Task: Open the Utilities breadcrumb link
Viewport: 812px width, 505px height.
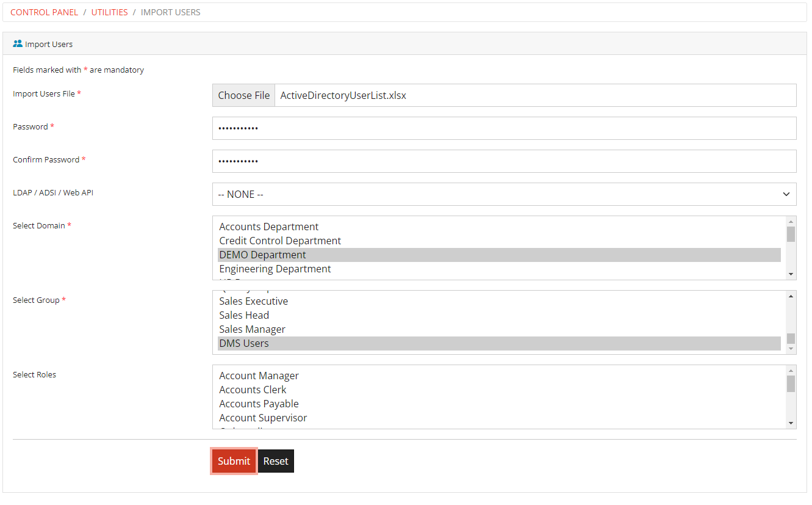Action: 109,12
